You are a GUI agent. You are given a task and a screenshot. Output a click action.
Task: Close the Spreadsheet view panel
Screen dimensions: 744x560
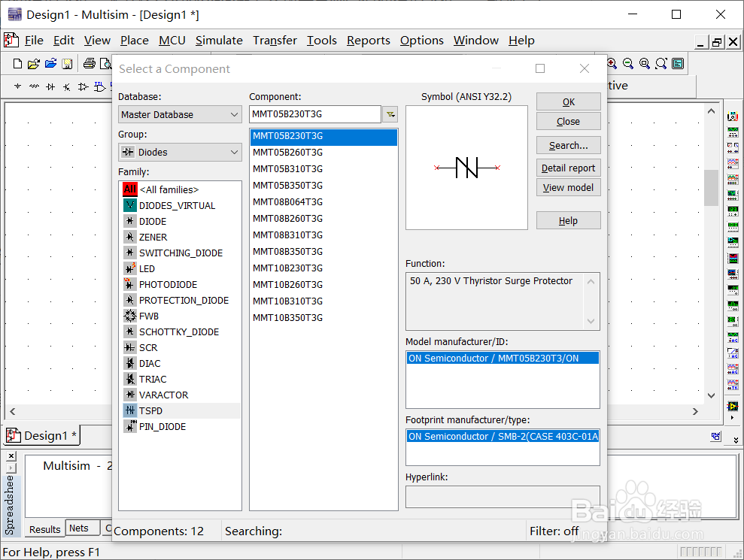click(x=11, y=456)
